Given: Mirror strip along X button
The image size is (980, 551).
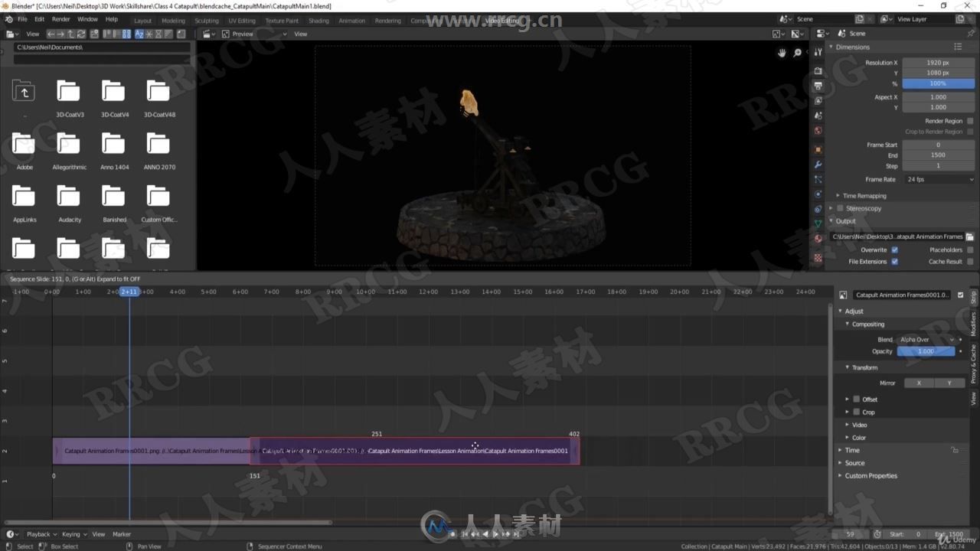Looking at the screenshot, I should (x=919, y=383).
